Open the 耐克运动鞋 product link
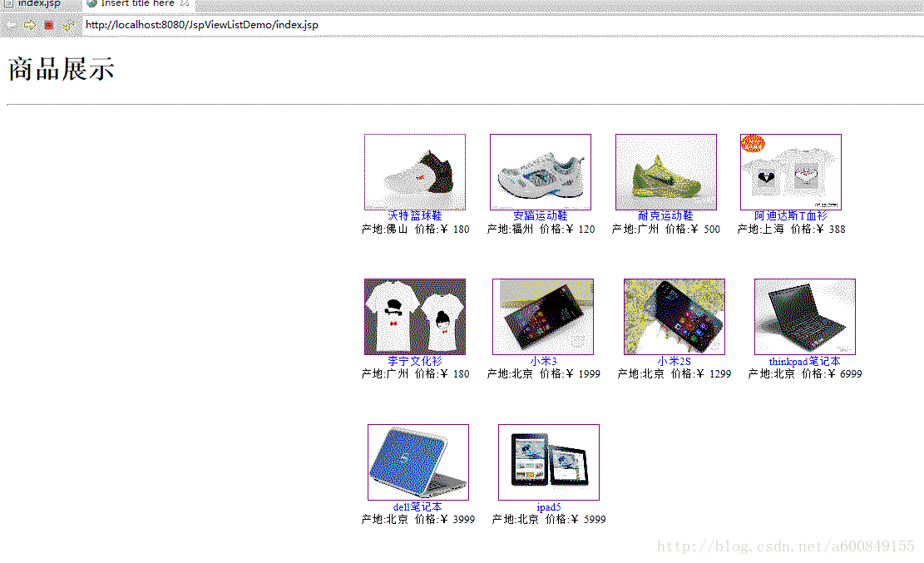 click(666, 215)
